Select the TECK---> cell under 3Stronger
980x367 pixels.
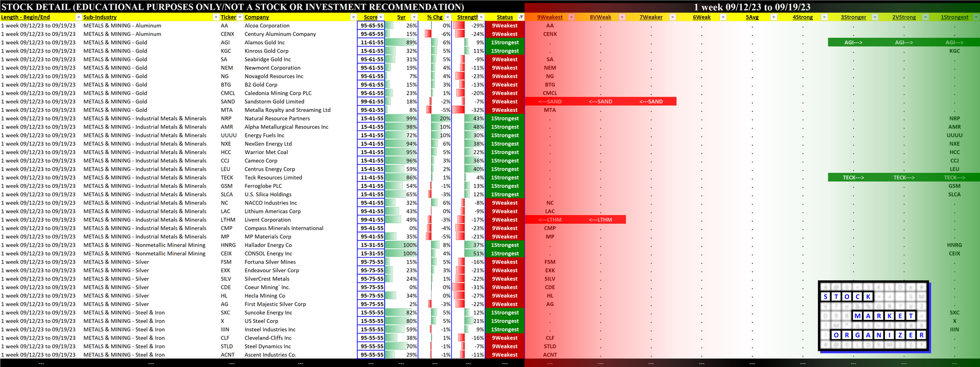[x=853, y=178]
